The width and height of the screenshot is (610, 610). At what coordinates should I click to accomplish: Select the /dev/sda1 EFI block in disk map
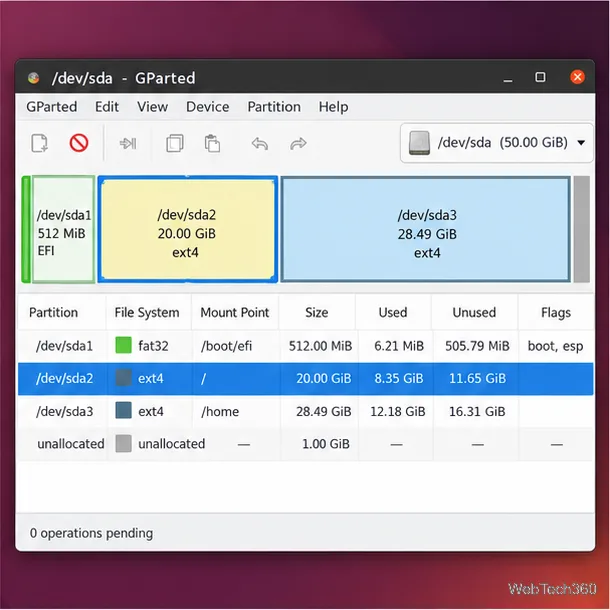pyautogui.click(x=63, y=229)
